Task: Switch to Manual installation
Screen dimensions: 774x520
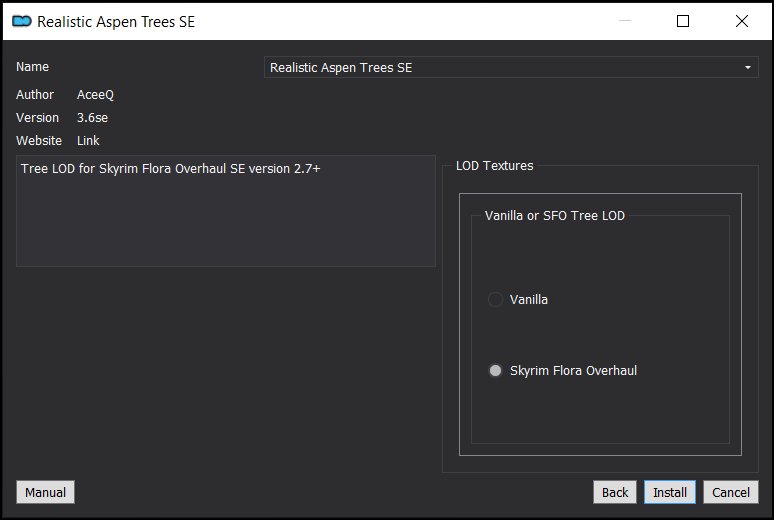Action: (x=45, y=492)
